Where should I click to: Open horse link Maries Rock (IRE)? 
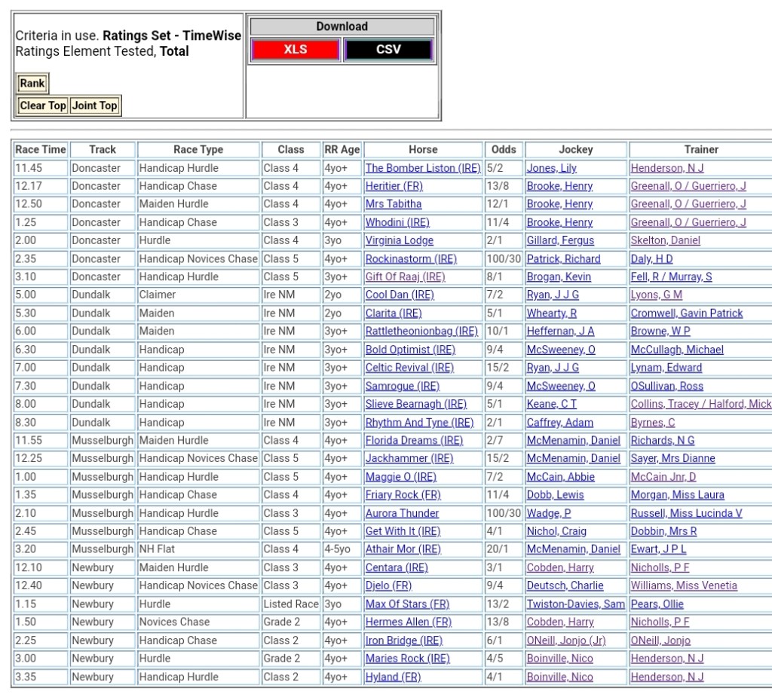click(x=407, y=659)
